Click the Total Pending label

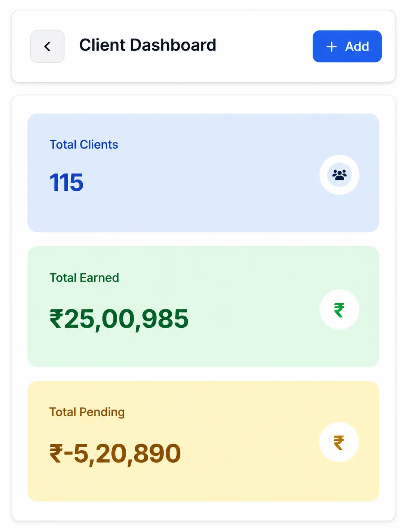click(x=87, y=412)
